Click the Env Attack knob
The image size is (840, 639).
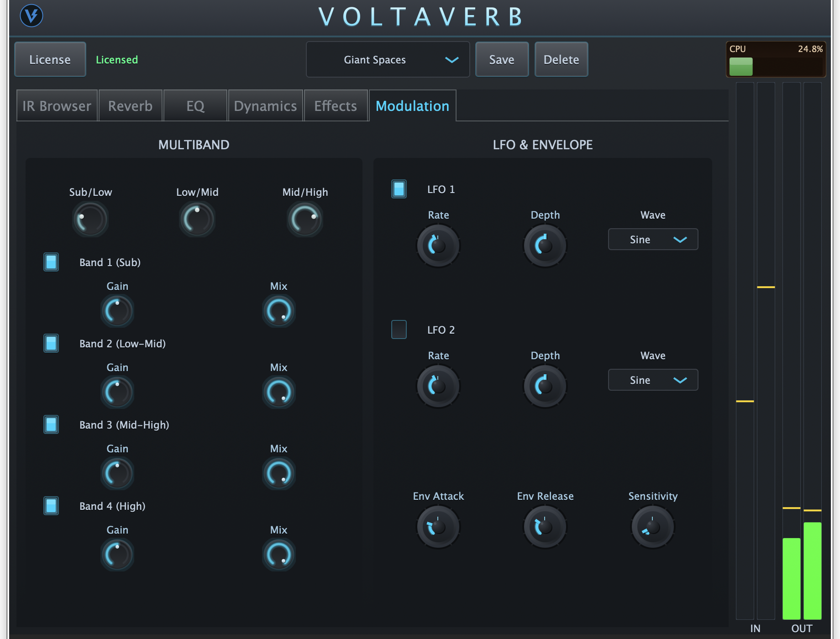click(437, 526)
